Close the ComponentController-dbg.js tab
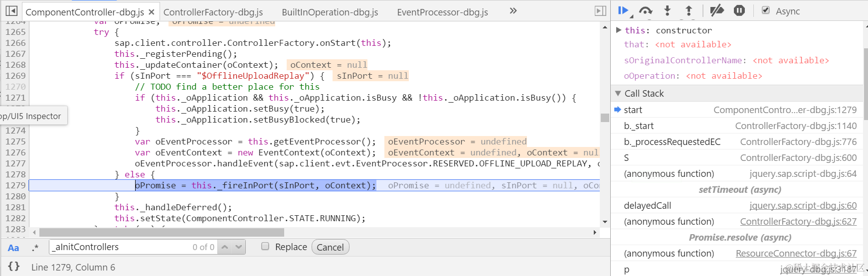Image resolution: width=868 pixels, height=276 pixels. (152, 12)
